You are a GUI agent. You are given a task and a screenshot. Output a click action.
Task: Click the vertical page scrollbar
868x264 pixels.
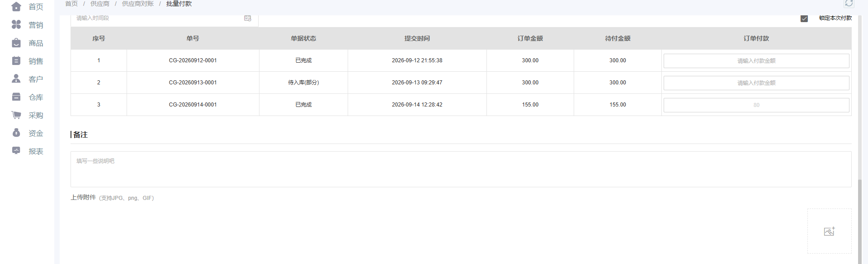tap(860, 221)
